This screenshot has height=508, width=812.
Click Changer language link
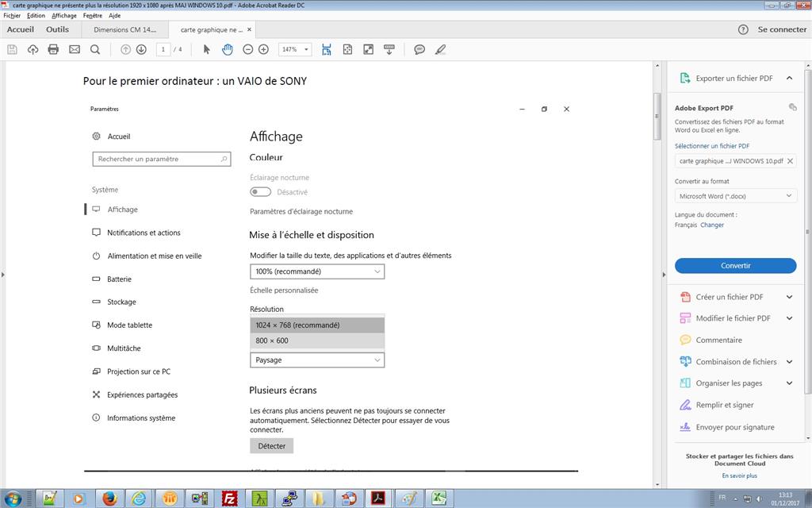point(712,225)
